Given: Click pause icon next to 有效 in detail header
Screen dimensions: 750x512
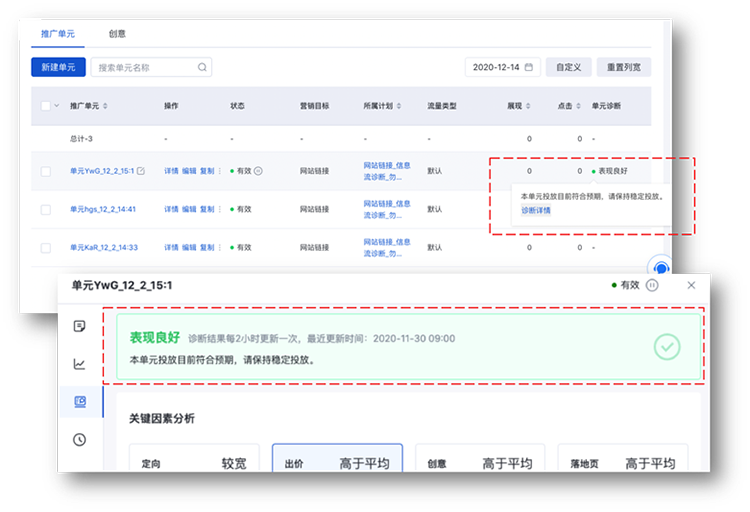Looking at the screenshot, I should click(652, 285).
